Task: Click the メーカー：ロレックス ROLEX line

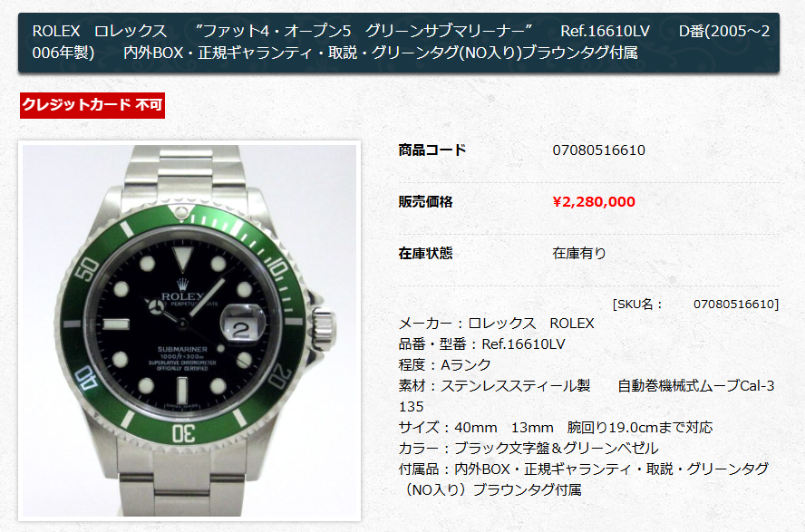Action: (x=497, y=324)
